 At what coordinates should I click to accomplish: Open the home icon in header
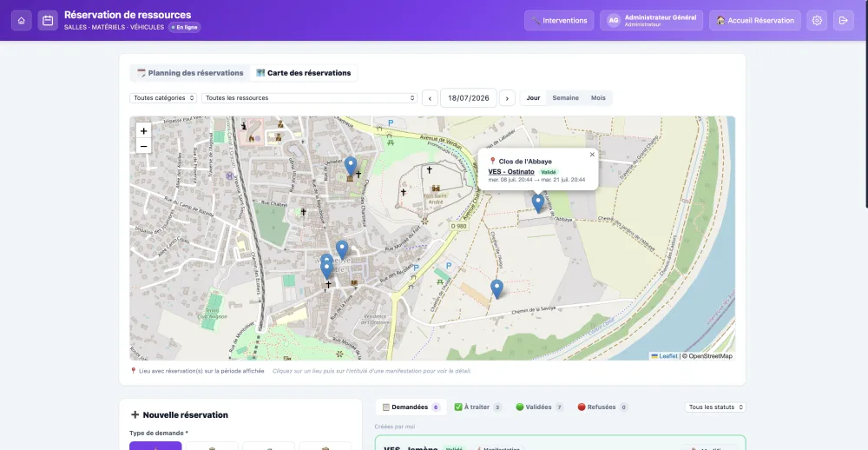(21, 21)
